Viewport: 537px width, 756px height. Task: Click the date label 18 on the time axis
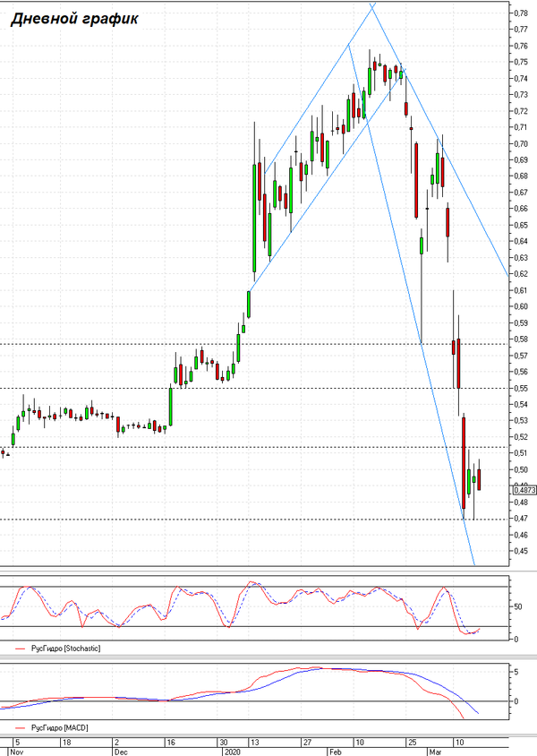[67, 743]
